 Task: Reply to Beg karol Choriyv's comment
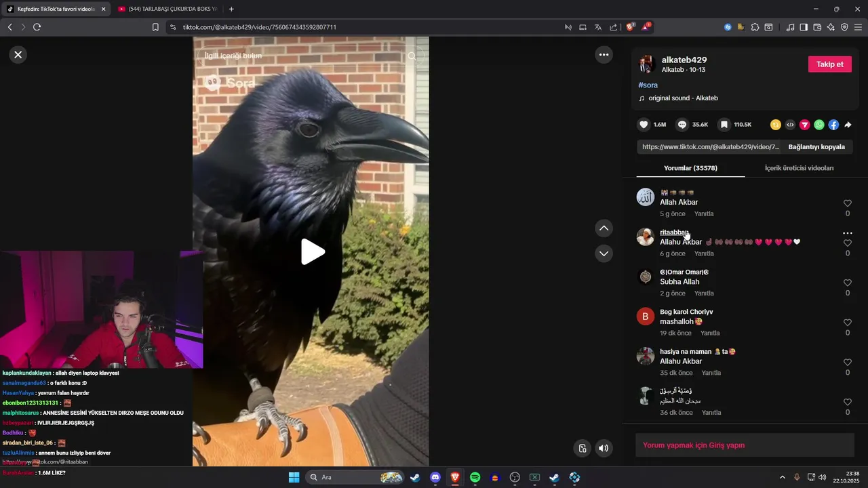pos(710,333)
